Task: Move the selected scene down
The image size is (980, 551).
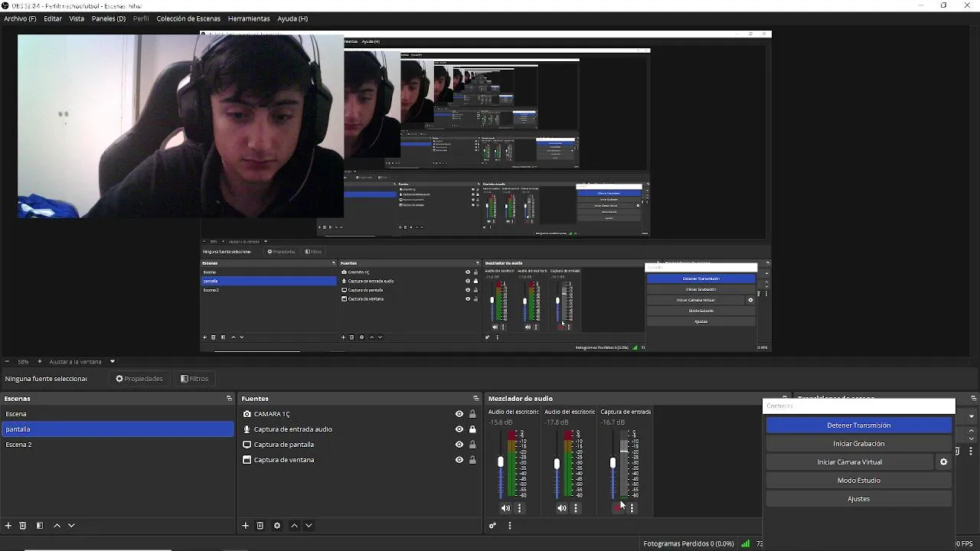Action: click(x=71, y=526)
